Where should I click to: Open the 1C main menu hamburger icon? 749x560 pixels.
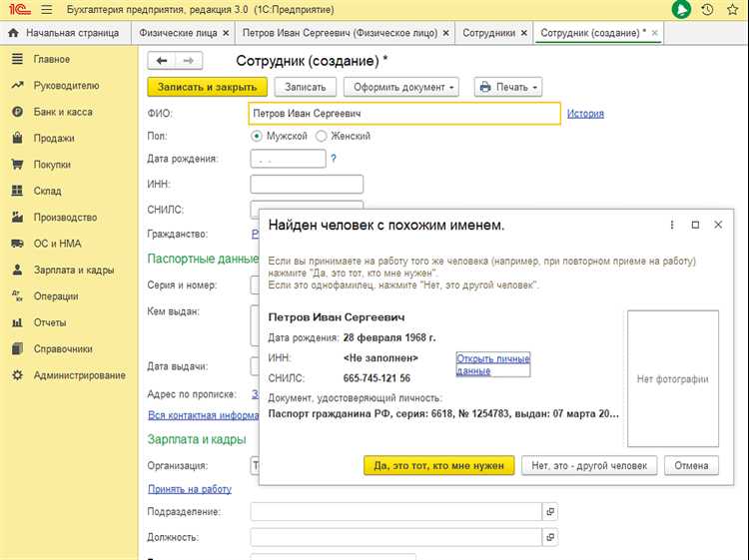(46, 9)
